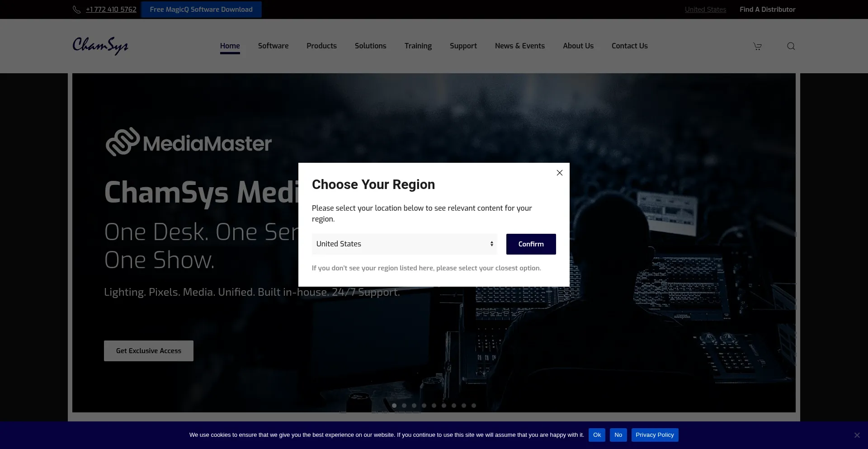Call the +1 772 410 5762 phone link
Screen dimensions: 868x449
pos(111,9)
